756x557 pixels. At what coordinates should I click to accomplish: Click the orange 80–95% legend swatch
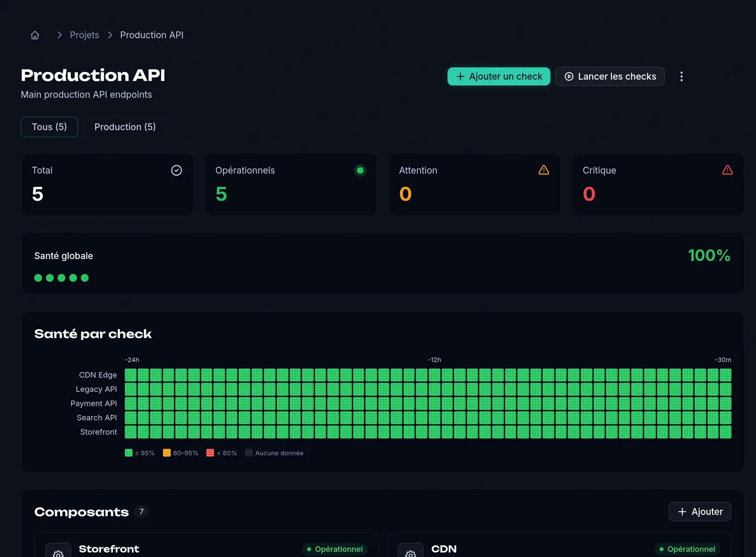click(x=167, y=453)
